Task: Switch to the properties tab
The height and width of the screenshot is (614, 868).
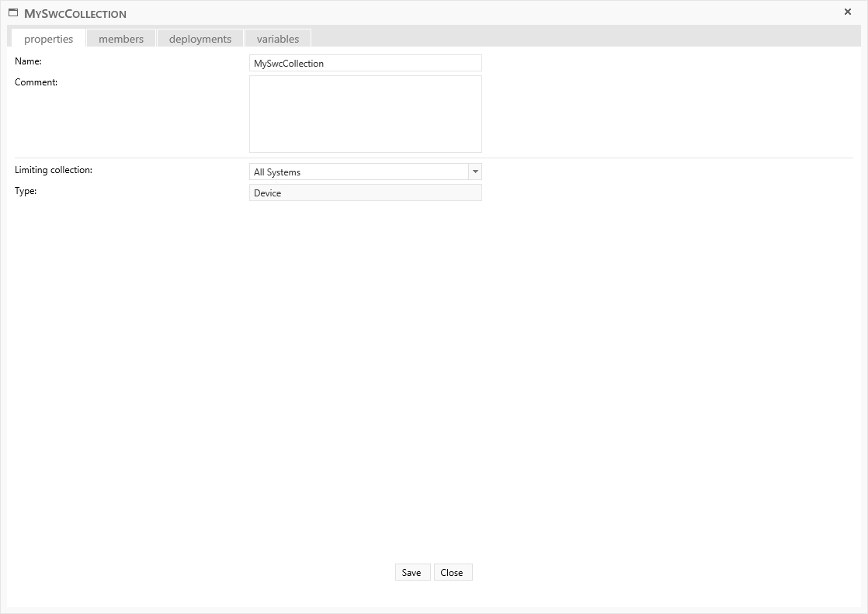Action: pyautogui.click(x=48, y=39)
